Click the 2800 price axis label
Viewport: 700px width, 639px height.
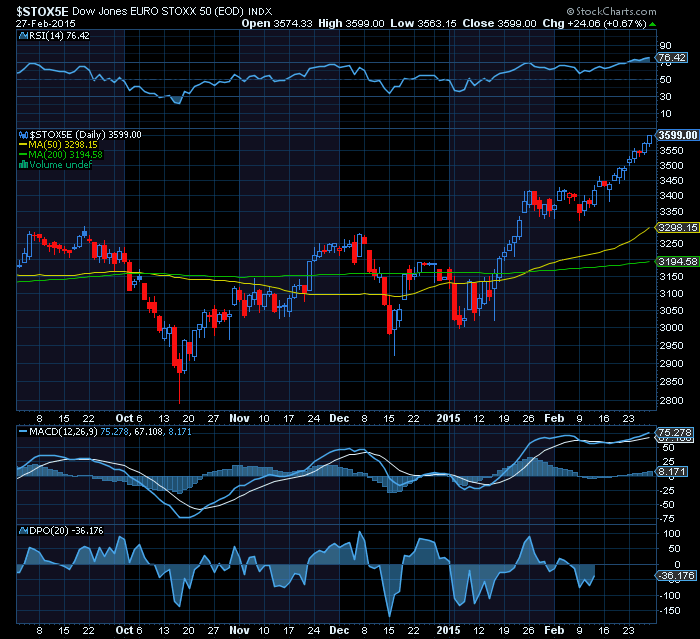tap(671, 401)
